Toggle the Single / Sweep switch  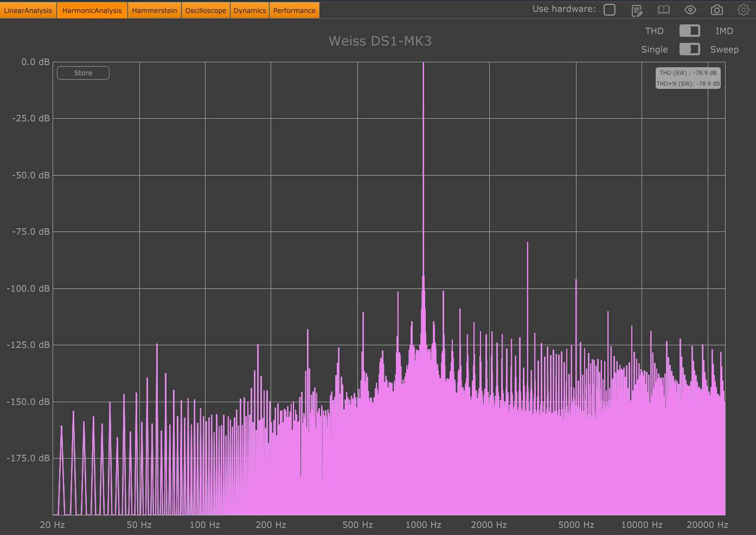click(x=690, y=49)
